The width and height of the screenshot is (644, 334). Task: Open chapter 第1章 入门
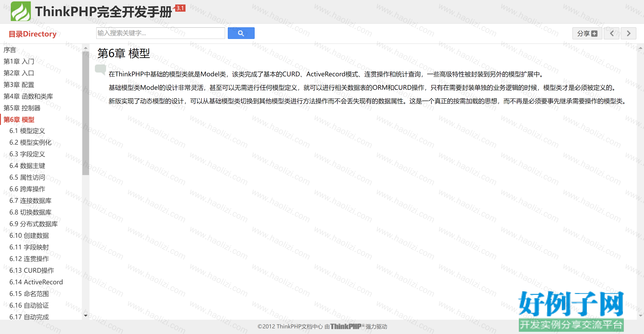tap(19, 61)
